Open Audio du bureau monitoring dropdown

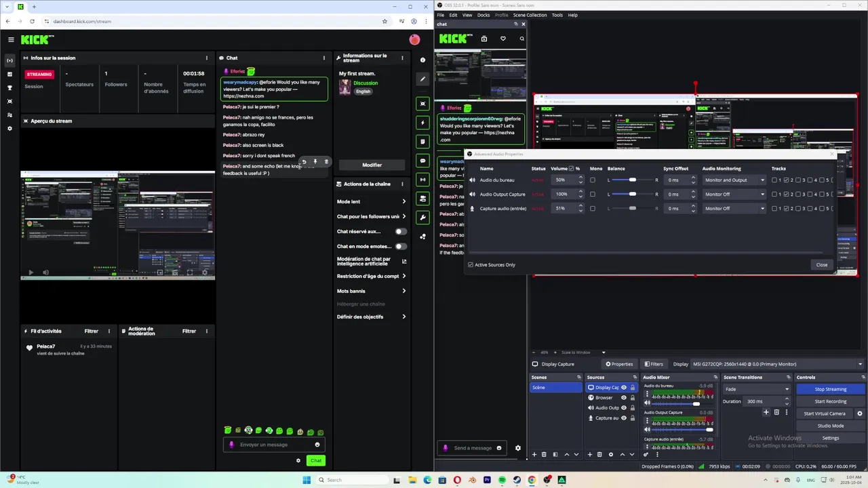pos(734,180)
